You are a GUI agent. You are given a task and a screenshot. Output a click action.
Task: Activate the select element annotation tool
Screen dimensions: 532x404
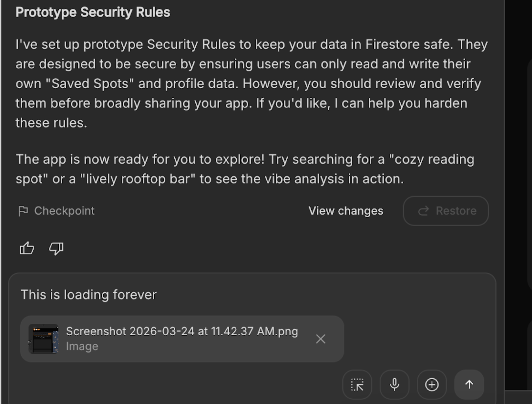(357, 385)
